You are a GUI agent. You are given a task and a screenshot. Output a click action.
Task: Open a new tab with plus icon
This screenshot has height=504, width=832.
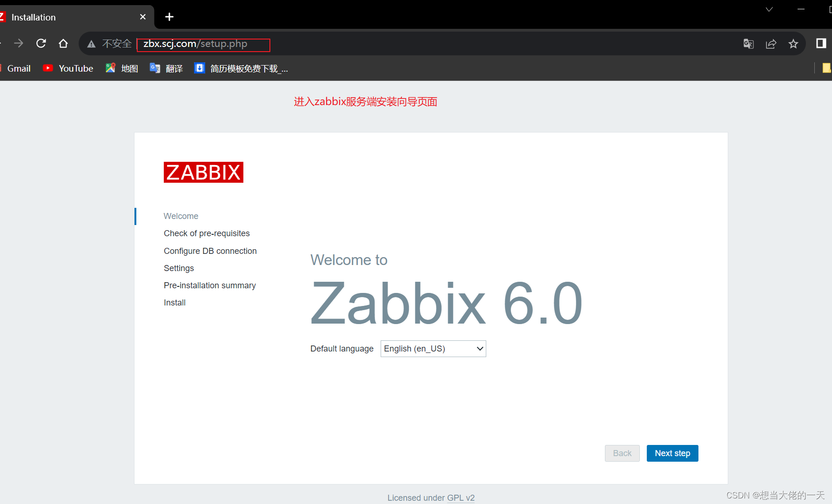point(169,17)
